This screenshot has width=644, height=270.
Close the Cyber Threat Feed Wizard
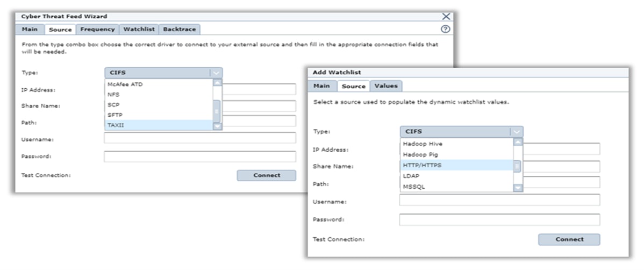point(446,17)
